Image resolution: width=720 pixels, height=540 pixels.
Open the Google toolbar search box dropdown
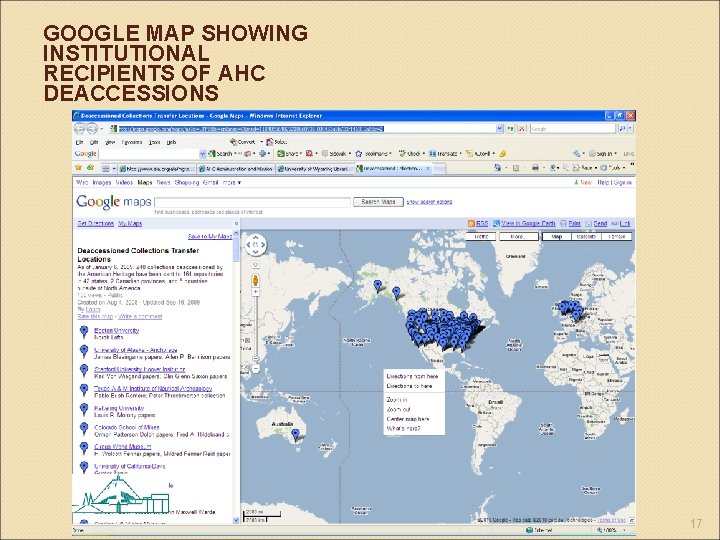pos(202,154)
